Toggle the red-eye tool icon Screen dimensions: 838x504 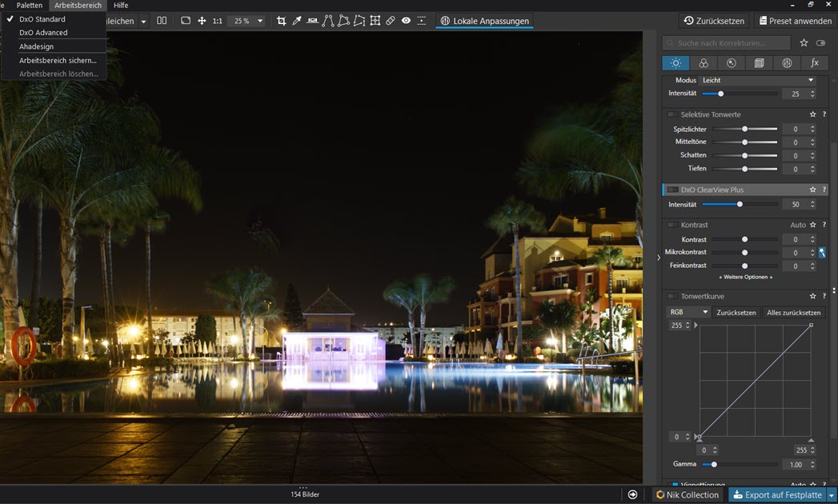(x=406, y=21)
